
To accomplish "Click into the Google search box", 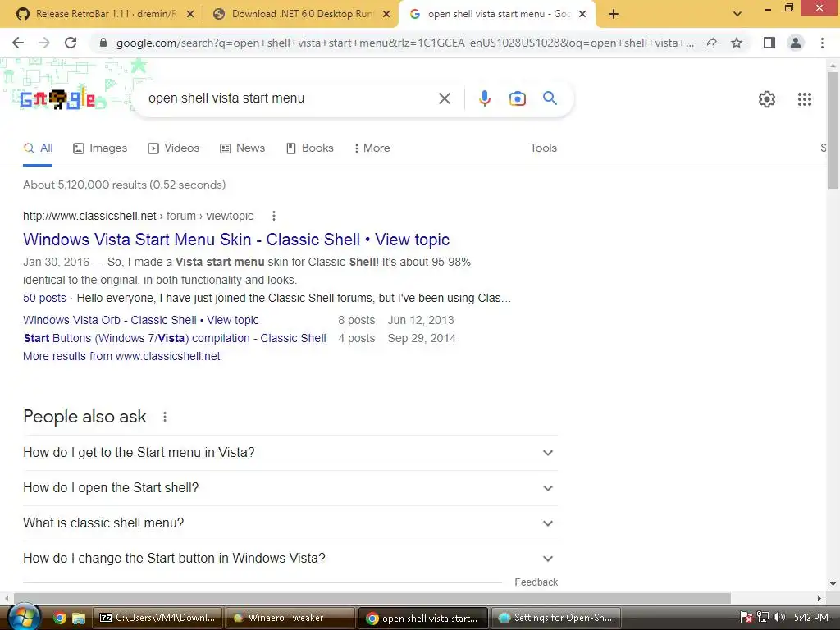I will click(x=290, y=98).
